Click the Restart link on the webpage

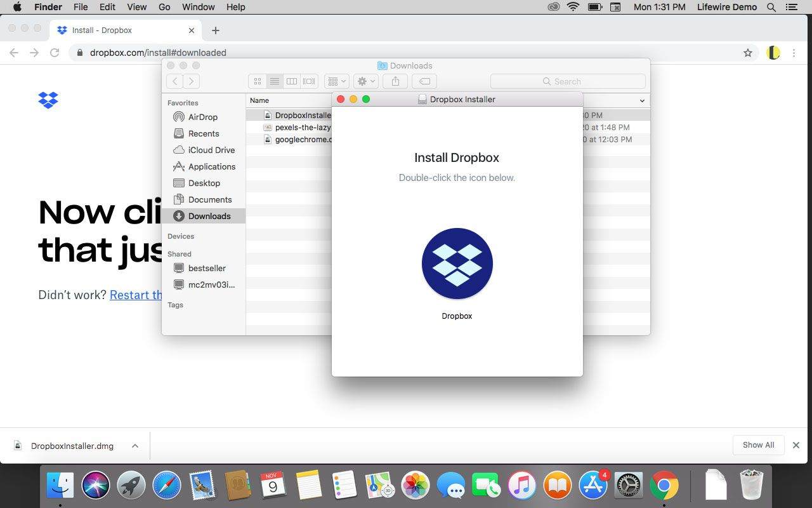(135, 295)
